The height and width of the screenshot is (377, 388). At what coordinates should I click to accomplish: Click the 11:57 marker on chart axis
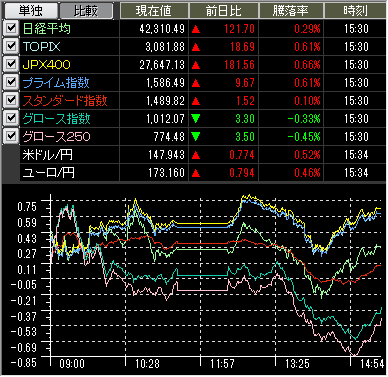coord(222,363)
